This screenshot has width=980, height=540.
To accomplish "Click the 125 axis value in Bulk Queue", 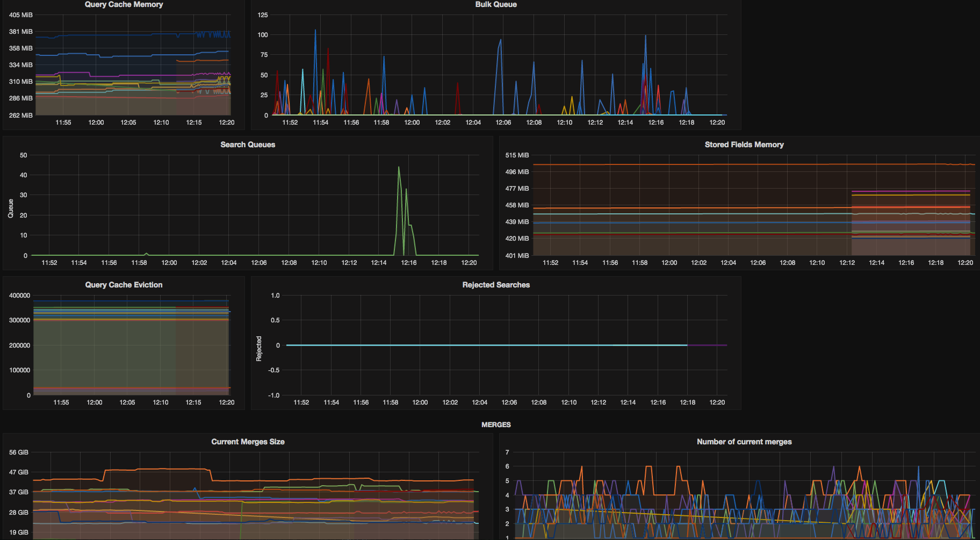I will 263,15.
